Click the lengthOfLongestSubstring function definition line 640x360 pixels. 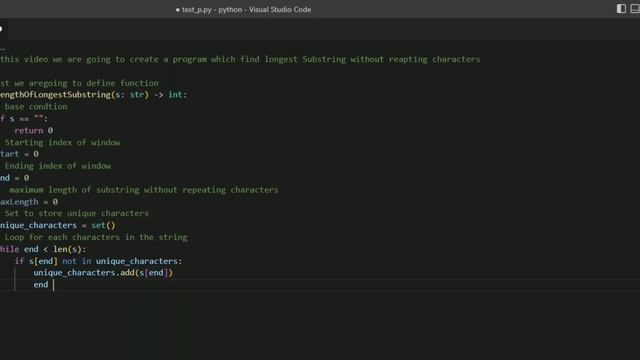click(93, 95)
